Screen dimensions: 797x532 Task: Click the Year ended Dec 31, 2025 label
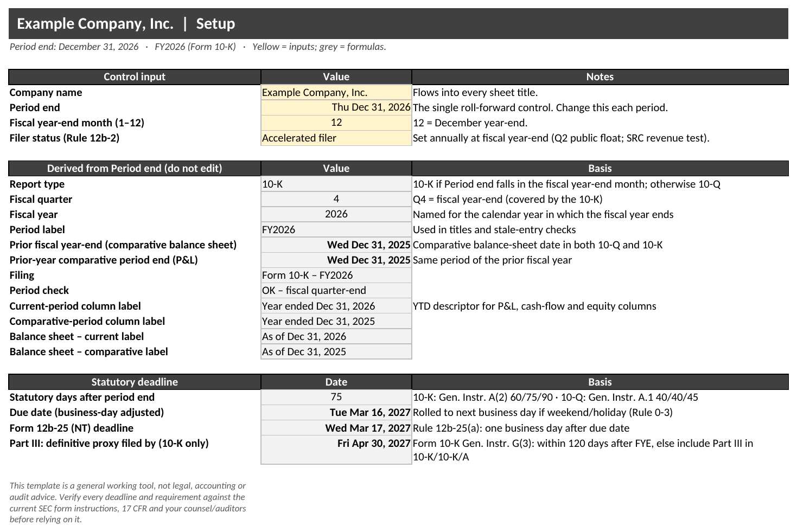(336, 321)
